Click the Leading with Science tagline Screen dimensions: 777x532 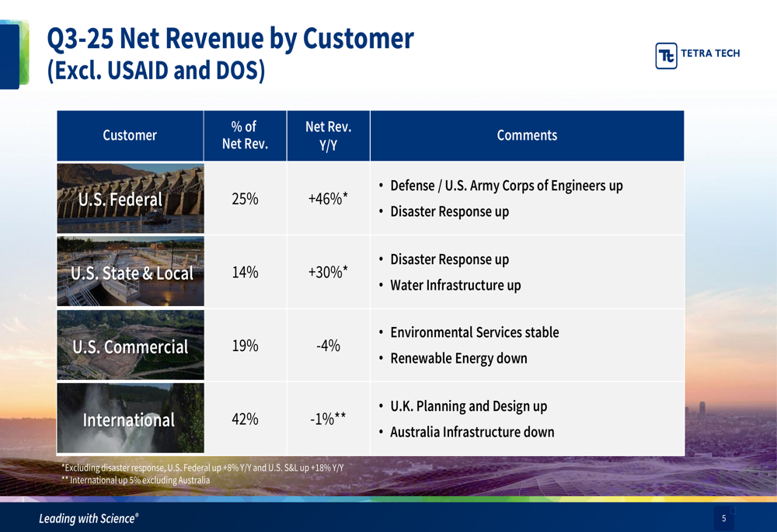[x=89, y=518]
